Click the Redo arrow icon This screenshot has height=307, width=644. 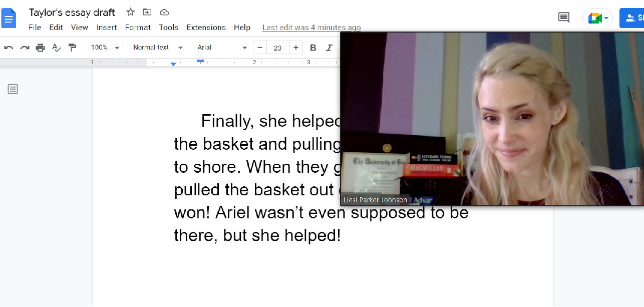pos(25,48)
